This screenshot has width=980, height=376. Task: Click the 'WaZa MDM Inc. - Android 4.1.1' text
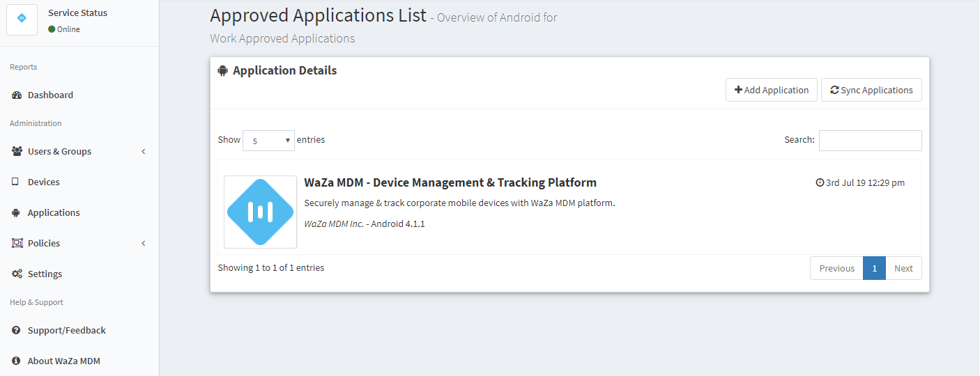point(365,224)
